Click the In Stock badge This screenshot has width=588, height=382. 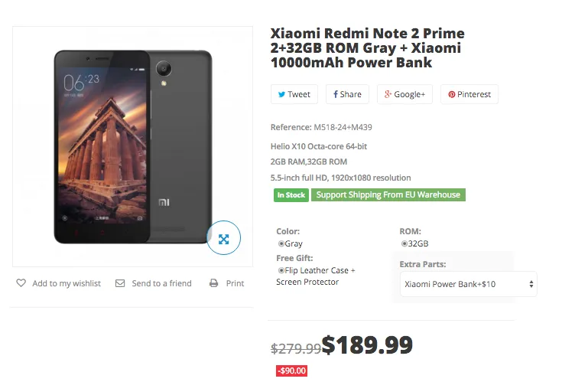(291, 195)
